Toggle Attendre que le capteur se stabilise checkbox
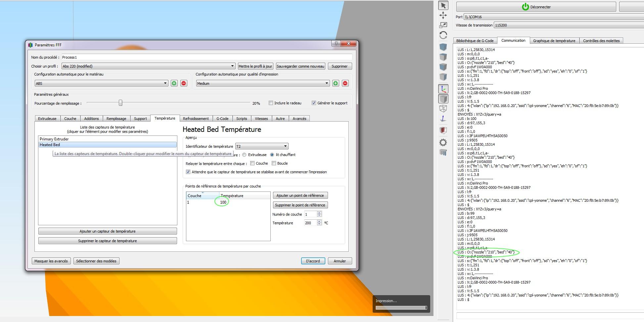The width and height of the screenshot is (644, 322). coord(188,172)
